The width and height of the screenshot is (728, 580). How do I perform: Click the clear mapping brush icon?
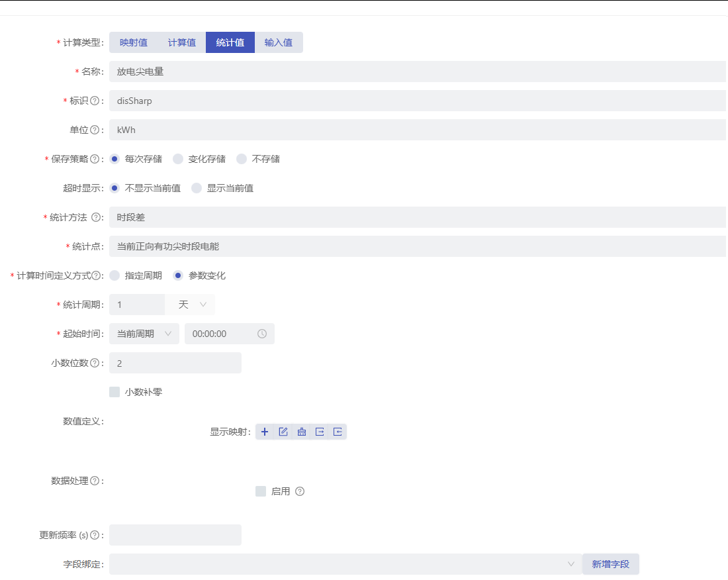coord(301,432)
